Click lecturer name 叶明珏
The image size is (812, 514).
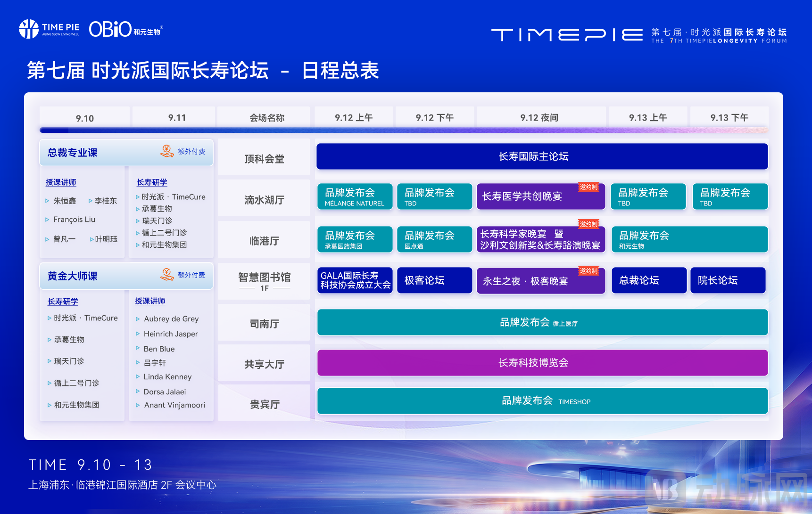click(x=106, y=239)
